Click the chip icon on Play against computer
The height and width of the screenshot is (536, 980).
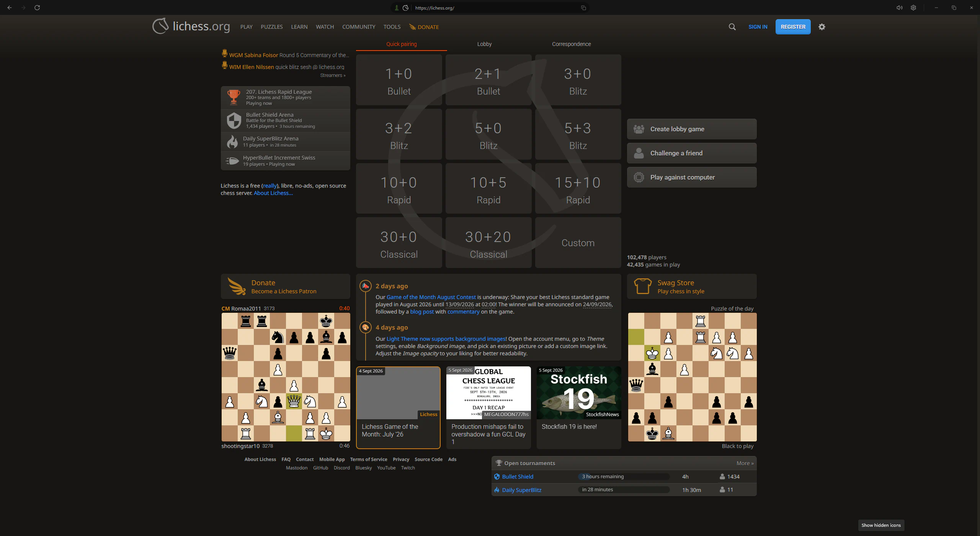pos(639,177)
